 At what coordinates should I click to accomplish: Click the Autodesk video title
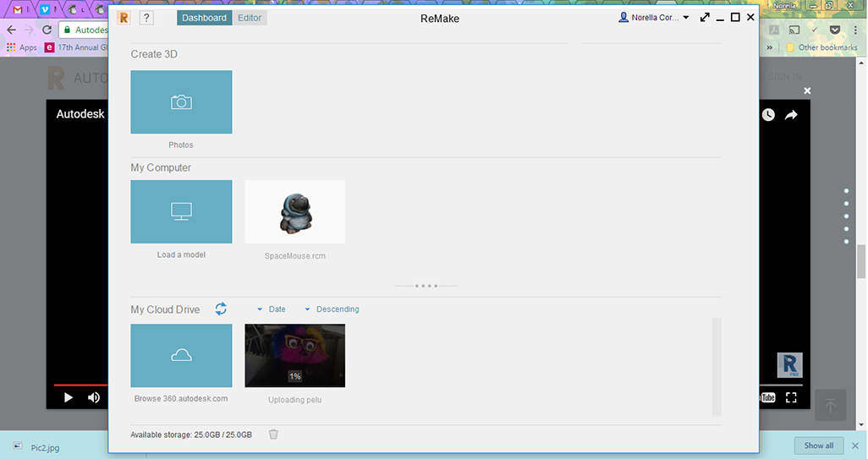pyautogui.click(x=80, y=114)
